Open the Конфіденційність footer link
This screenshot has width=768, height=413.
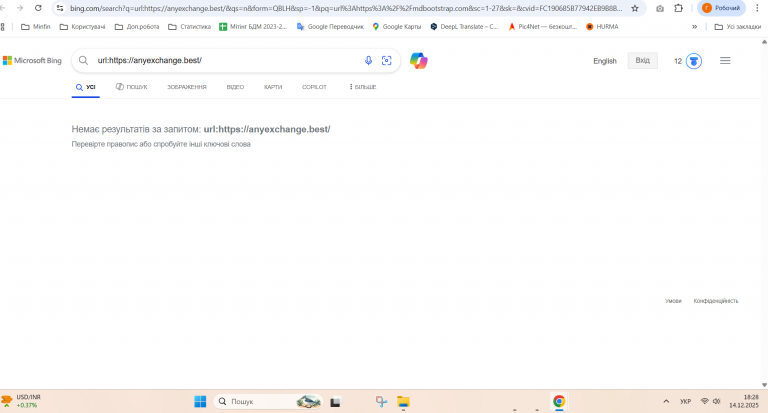click(716, 301)
